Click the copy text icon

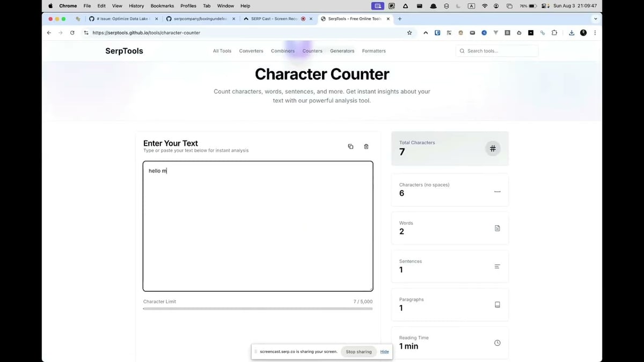[350, 146]
